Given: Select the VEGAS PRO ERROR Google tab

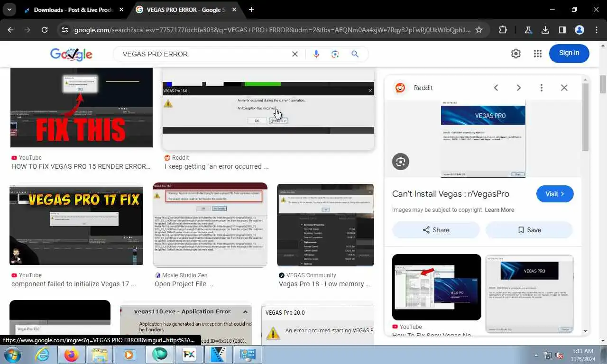Looking at the screenshot, I should click(x=185, y=9).
